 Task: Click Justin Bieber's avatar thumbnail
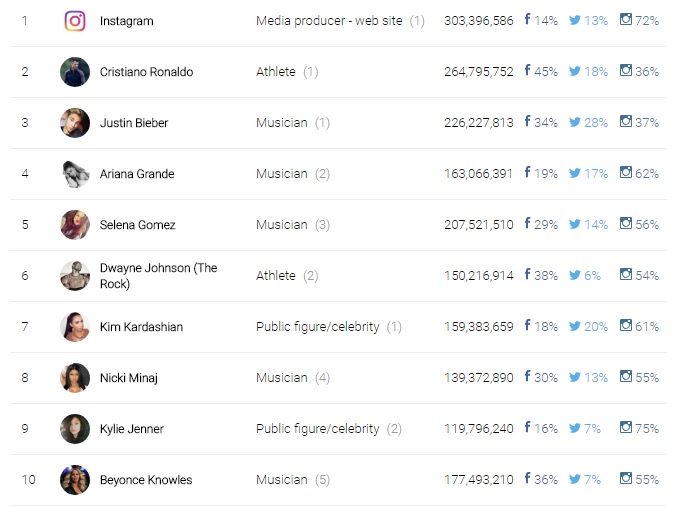coord(75,123)
